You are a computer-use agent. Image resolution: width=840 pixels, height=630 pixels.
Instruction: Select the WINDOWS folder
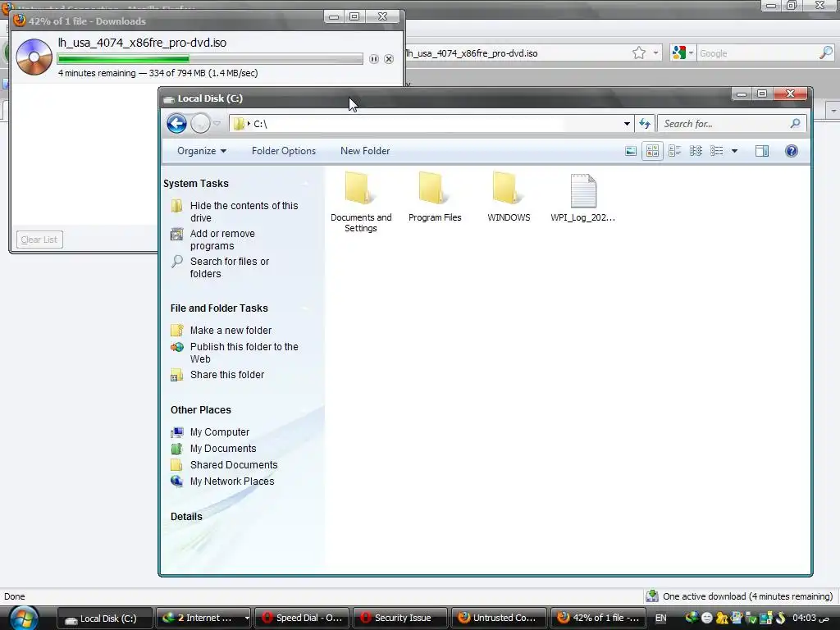[509, 197]
